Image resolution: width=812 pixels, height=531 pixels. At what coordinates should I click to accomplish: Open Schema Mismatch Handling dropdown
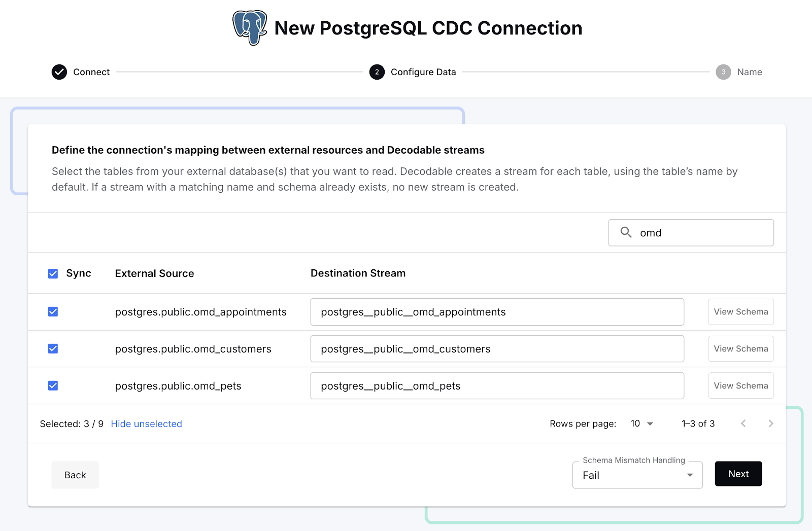click(637, 475)
